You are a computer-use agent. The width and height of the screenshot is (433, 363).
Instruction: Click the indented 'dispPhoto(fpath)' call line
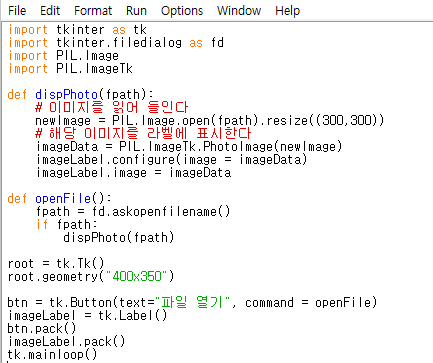[119, 238]
